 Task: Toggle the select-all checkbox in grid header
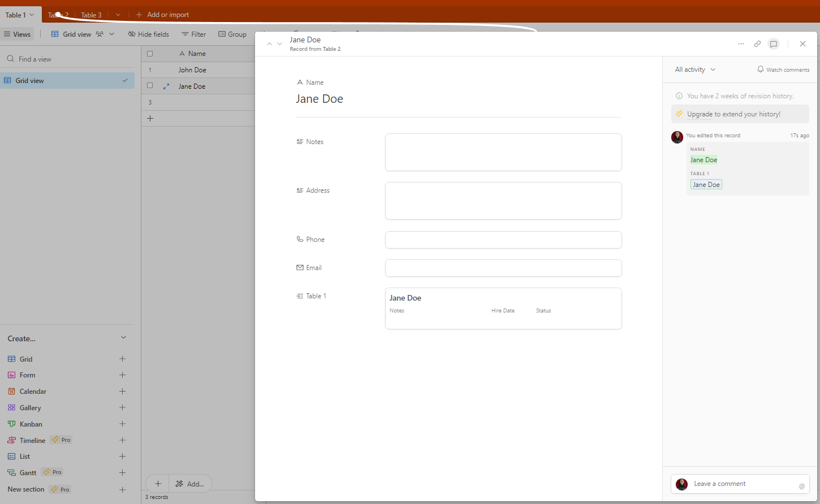click(150, 54)
